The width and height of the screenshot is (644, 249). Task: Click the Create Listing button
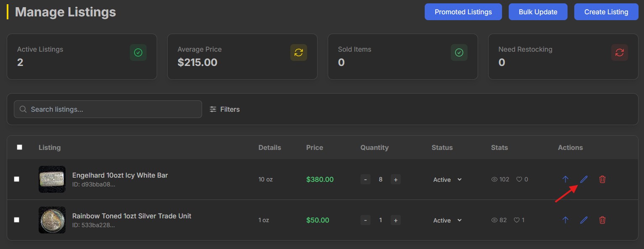[606, 12]
